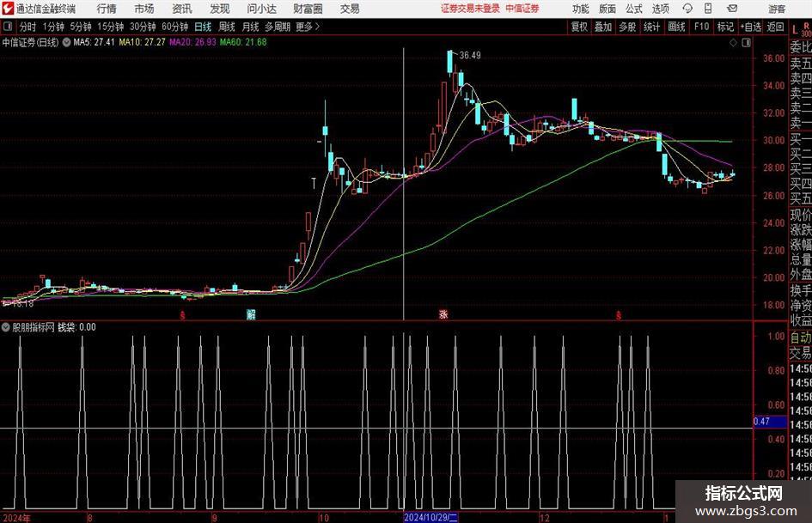Click the L label in the right panel
Image resolution: width=812 pixels, height=523 pixels.
coord(795,31)
